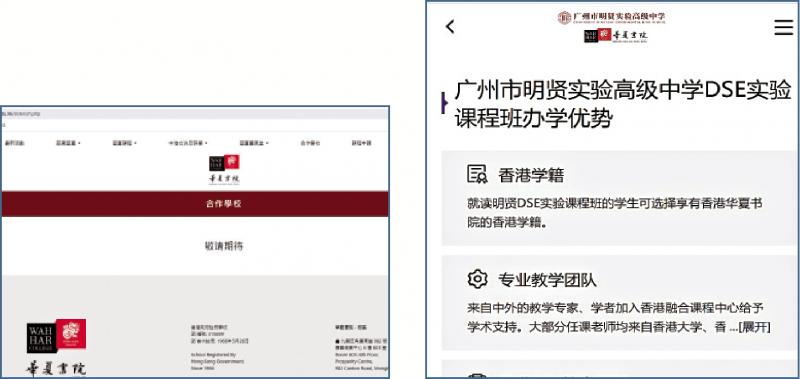Select the 合作單位 navigation menu item
800x379 pixels.
[x=310, y=143]
